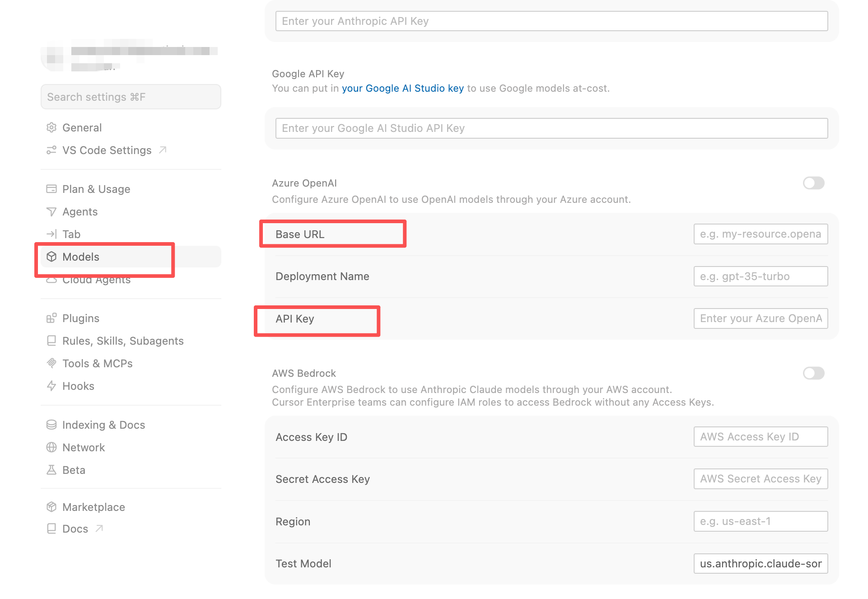Click the Test Model input field
868x599 pixels.
tap(761, 564)
